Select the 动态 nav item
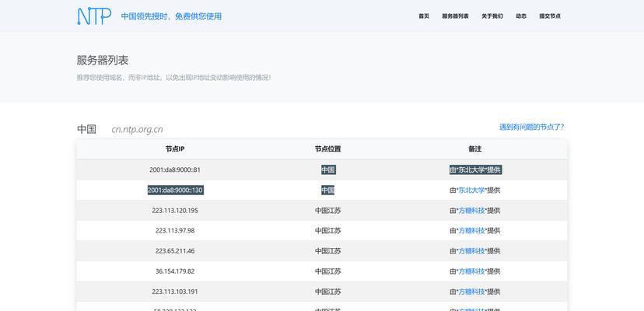 tap(521, 16)
